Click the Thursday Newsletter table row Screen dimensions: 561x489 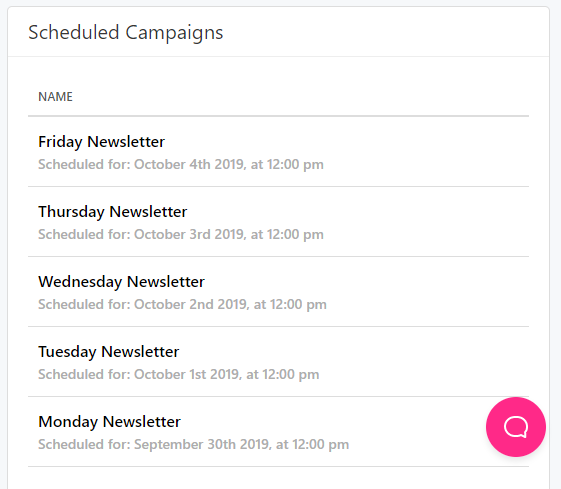pyautogui.click(x=278, y=222)
